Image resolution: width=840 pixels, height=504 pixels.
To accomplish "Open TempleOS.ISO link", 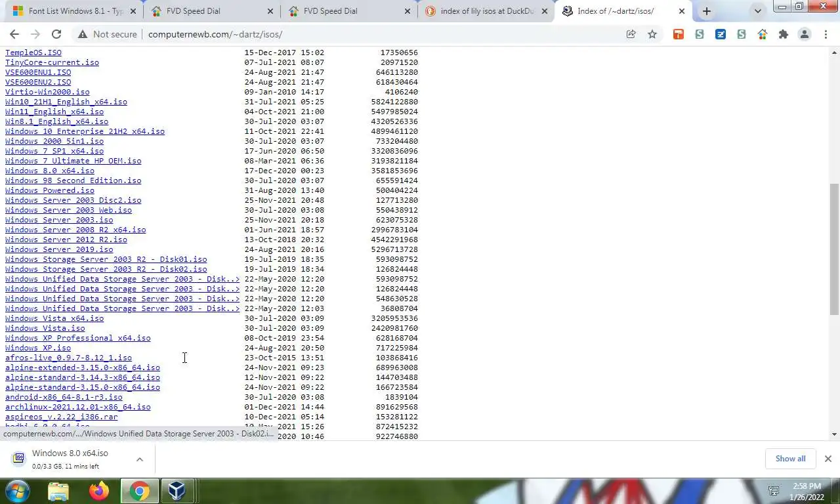I will pos(33,52).
